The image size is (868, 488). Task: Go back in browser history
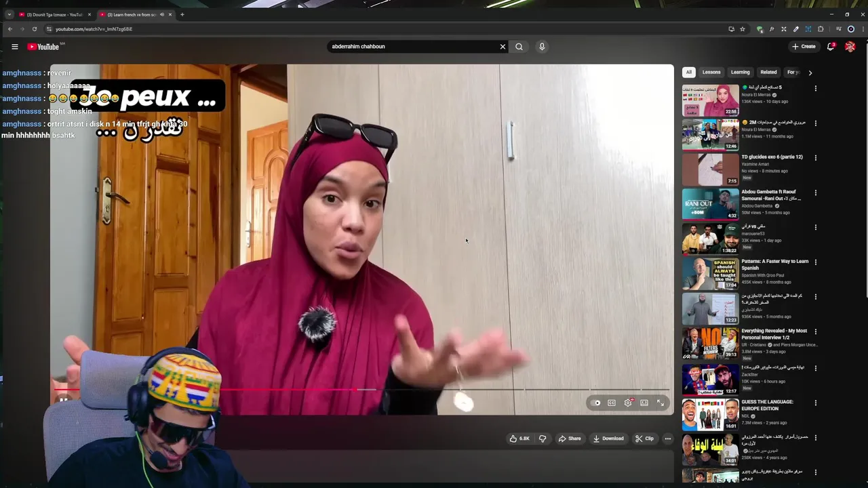click(x=10, y=29)
